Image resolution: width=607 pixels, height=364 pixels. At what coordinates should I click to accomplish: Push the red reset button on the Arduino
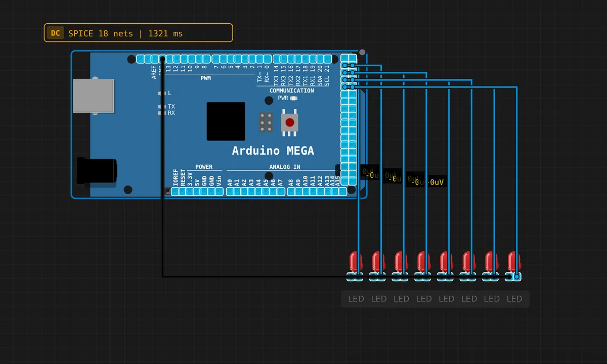pos(289,122)
